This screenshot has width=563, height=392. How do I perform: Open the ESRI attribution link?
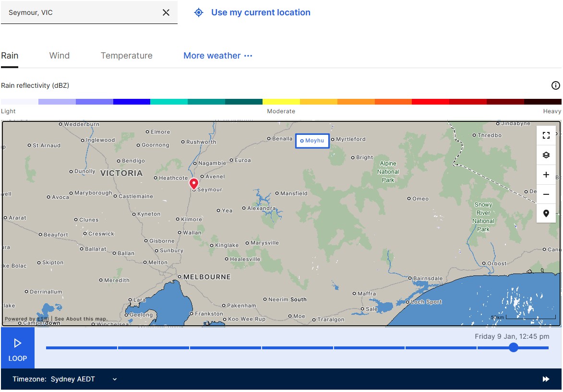[43, 319]
